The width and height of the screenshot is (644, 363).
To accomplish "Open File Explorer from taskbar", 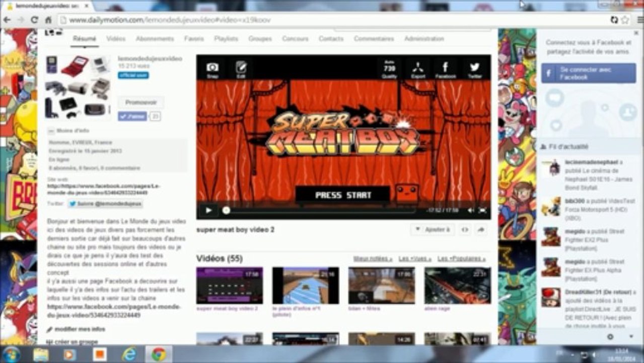I will pos(41,354).
